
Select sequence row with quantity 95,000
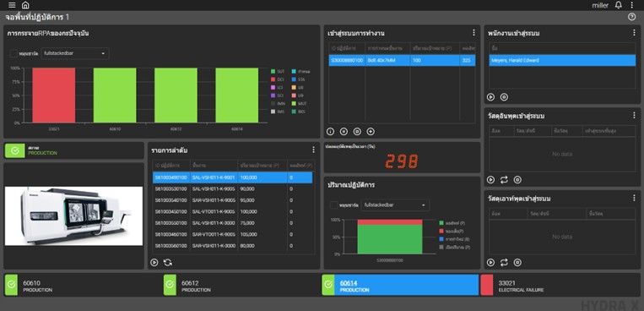click(232, 200)
